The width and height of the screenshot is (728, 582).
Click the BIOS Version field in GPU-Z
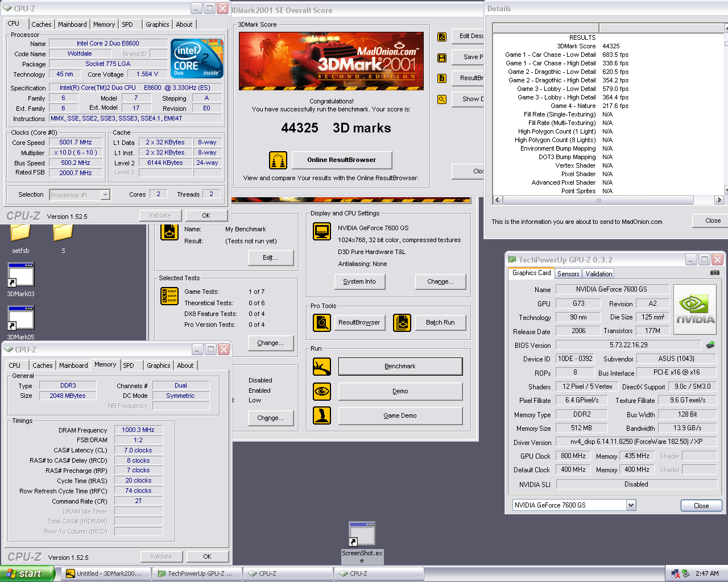coord(628,345)
